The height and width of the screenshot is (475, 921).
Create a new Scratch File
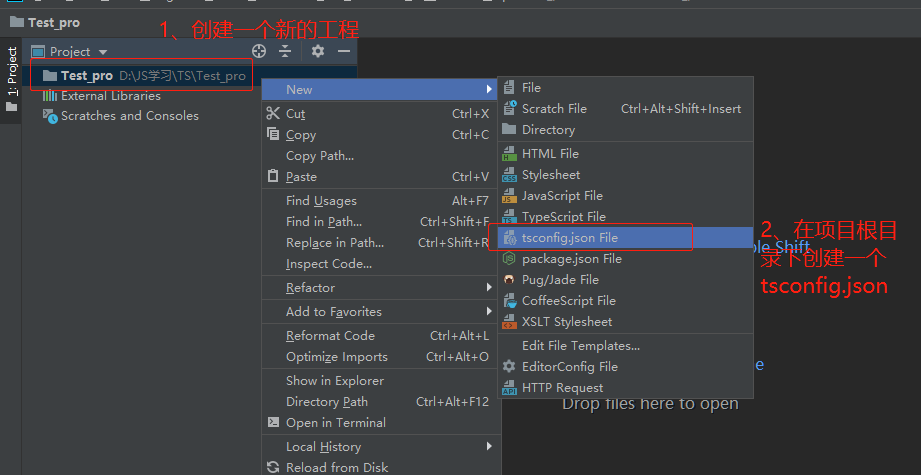click(626, 109)
